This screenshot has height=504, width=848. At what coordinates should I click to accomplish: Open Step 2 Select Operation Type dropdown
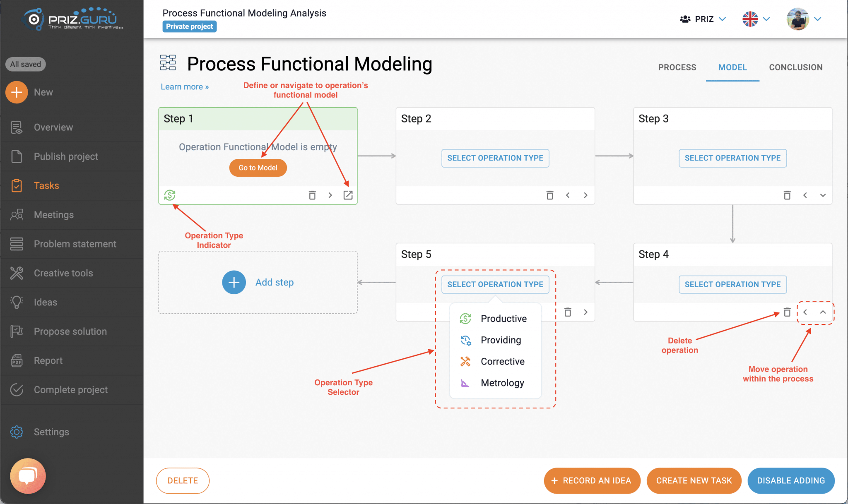[495, 158]
